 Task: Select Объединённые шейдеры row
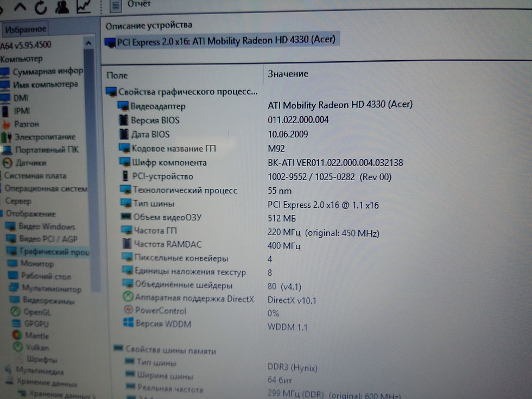point(212,286)
